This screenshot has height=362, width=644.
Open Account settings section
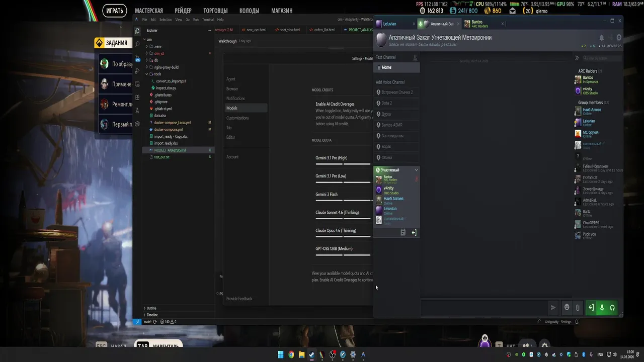pyautogui.click(x=232, y=157)
